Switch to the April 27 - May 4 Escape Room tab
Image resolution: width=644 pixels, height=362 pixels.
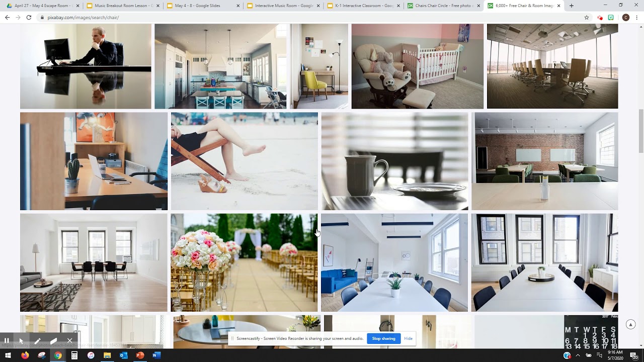point(42,6)
